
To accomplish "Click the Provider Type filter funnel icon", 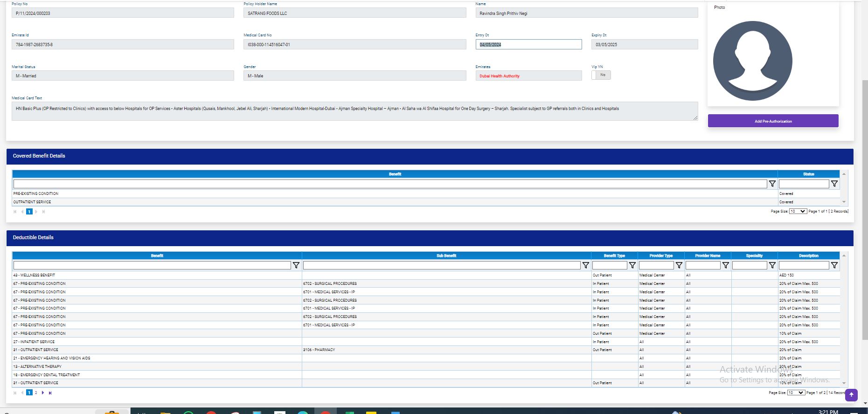I will tap(679, 265).
